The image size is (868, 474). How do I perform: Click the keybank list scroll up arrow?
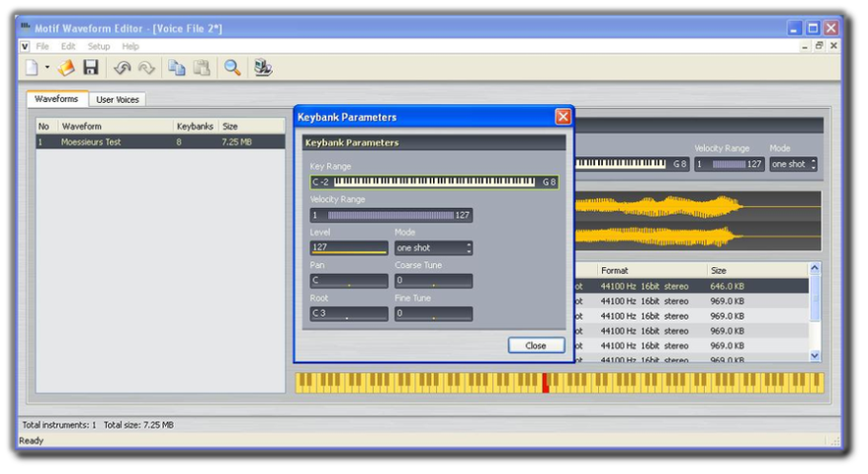click(815, 268)
